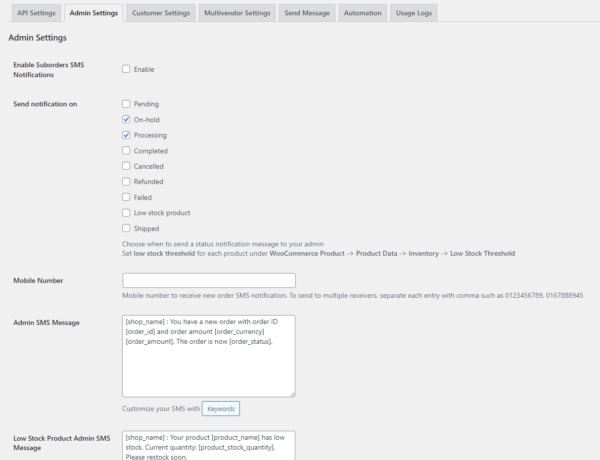Uncheck the Processing notification checkbox
Image resolution: width=600 pixels, height=460 pixels.
point(126,135)
